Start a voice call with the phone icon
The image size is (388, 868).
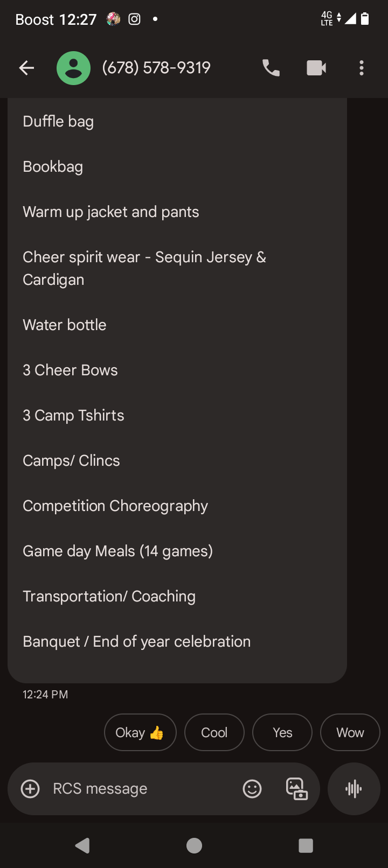pos(271,68)
